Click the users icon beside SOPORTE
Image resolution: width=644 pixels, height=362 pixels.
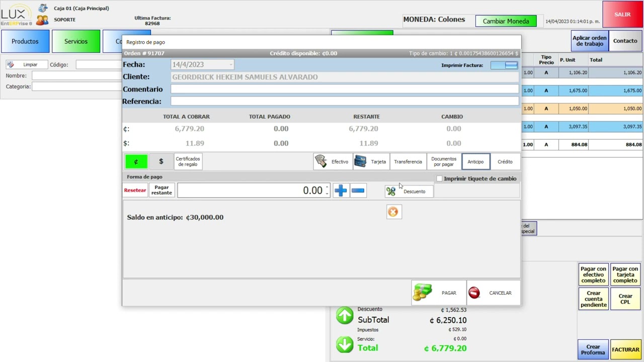pos(42,20)
